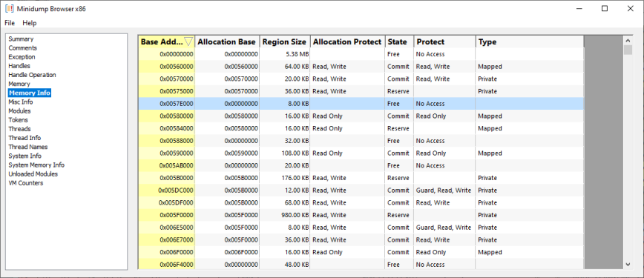The width and height of the screenshot is (644, 278).
Task: Maximize the Minidump Browser window
Action: pyautogui.click(x=605, y=9)
